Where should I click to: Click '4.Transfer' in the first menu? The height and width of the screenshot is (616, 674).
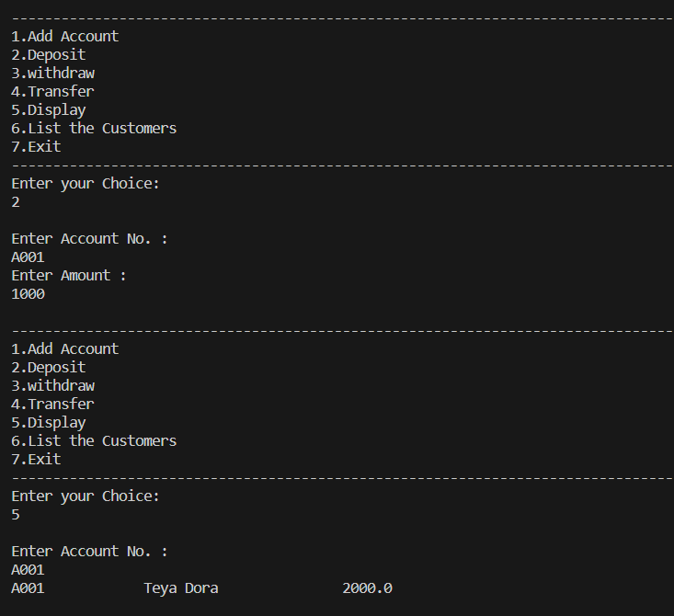[x=52, y=92]
